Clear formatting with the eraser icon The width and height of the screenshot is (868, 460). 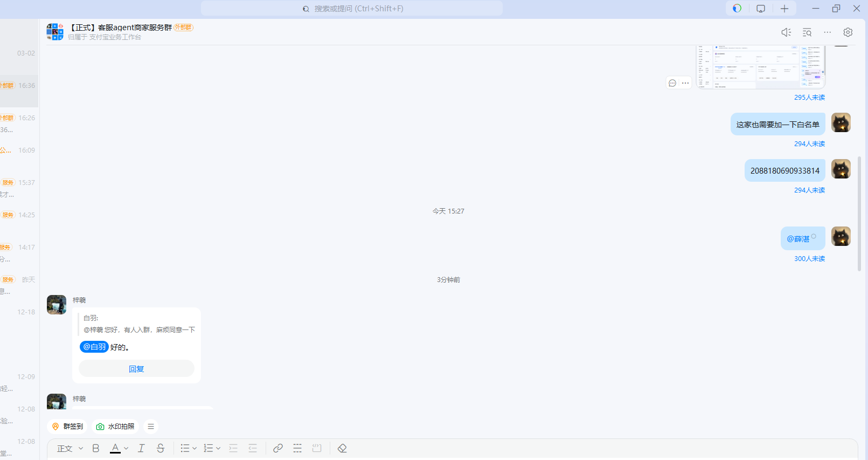pos(342,448)
